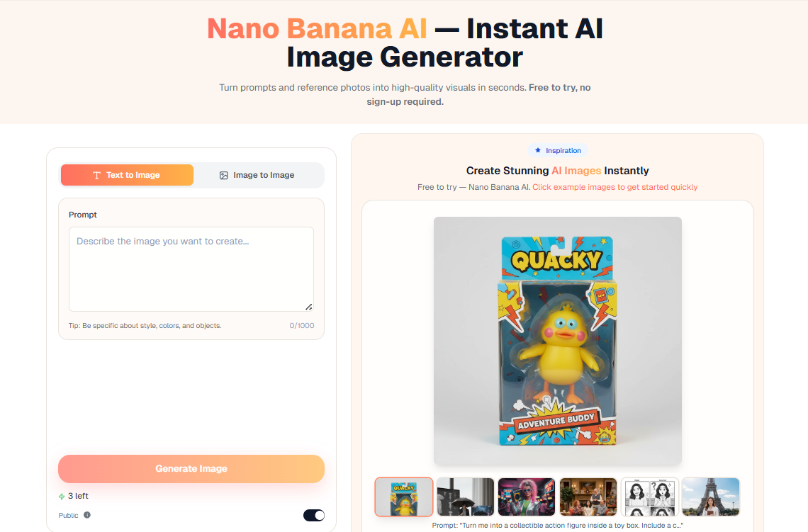Choose the neon retro woman thumbnail
The width and height of the screenshot is (808, 532).
coord(527,497)
